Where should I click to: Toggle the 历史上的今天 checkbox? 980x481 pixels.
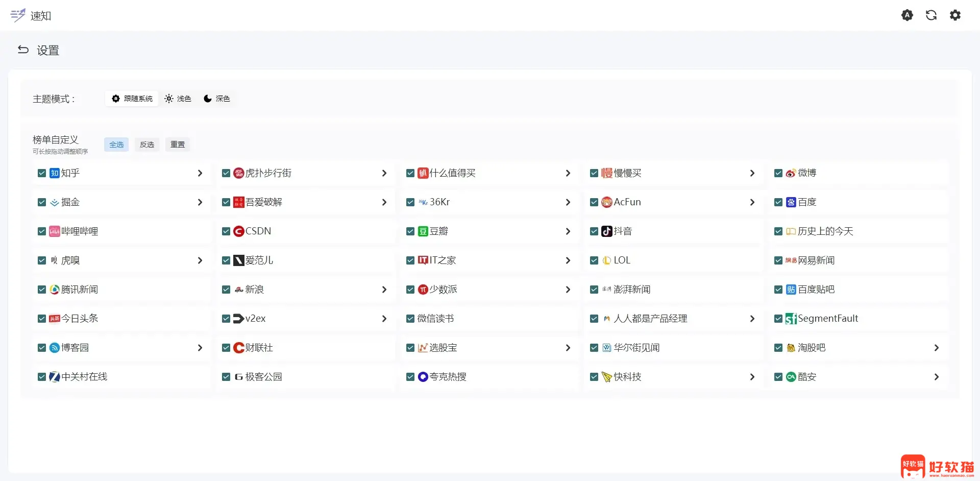[778, 231]
